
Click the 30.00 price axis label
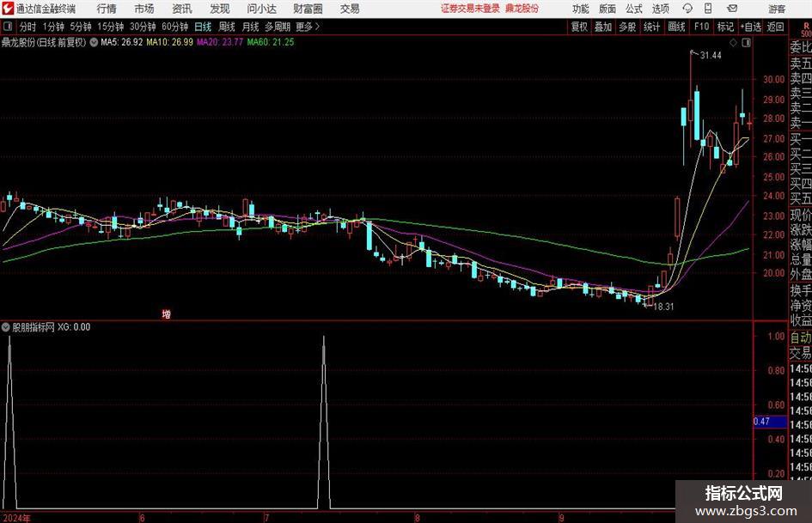773,79
